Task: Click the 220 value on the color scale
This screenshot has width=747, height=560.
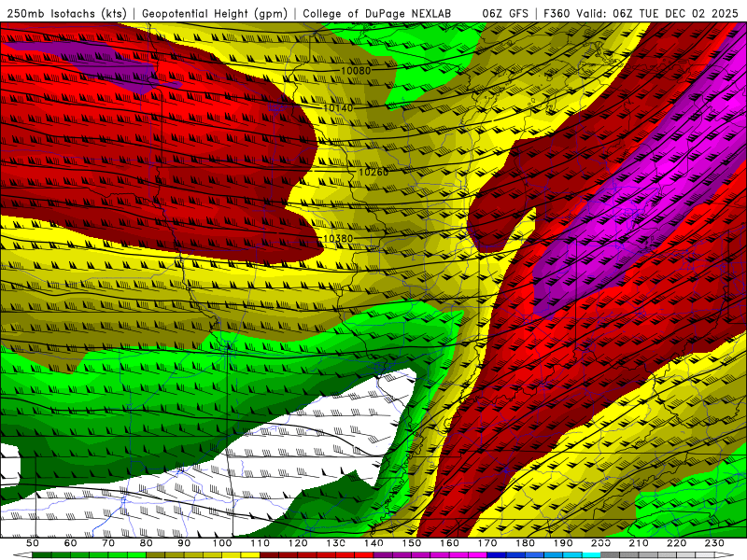Action: coord(676,543)
